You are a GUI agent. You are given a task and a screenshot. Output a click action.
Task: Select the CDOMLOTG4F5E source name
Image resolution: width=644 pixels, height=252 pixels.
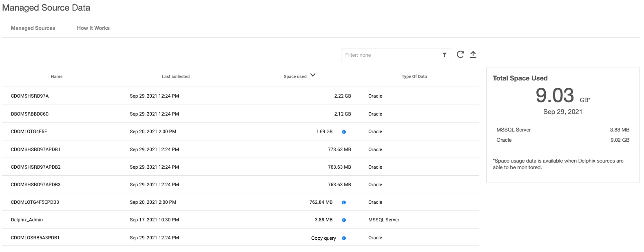coord(29,132)
